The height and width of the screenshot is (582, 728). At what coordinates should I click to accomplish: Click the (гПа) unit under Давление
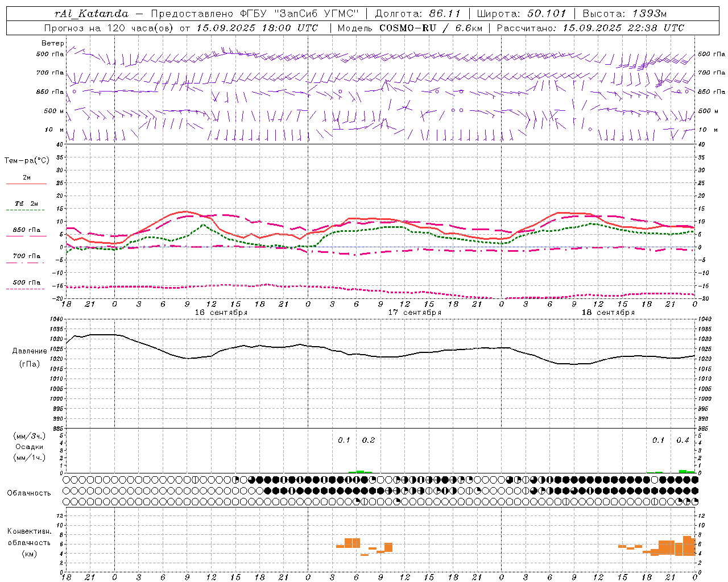click(30, 364)
